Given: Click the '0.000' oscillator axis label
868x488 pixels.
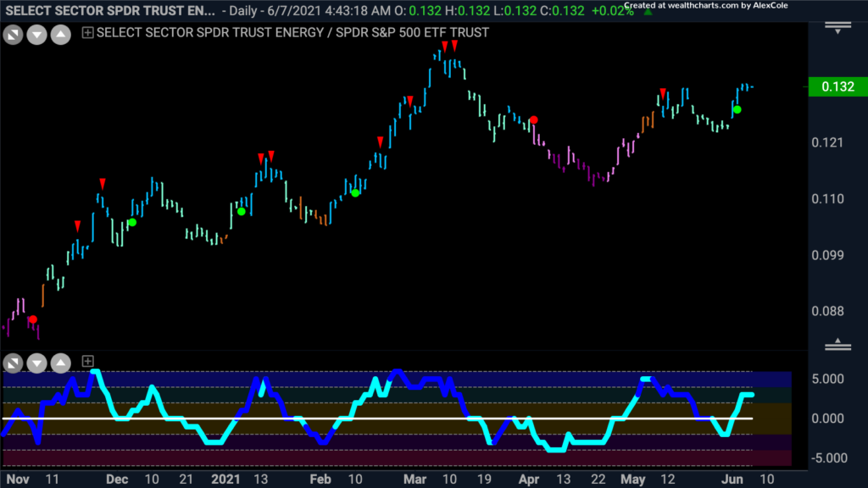Looking at the screenshot, I should tap(827, 419).
